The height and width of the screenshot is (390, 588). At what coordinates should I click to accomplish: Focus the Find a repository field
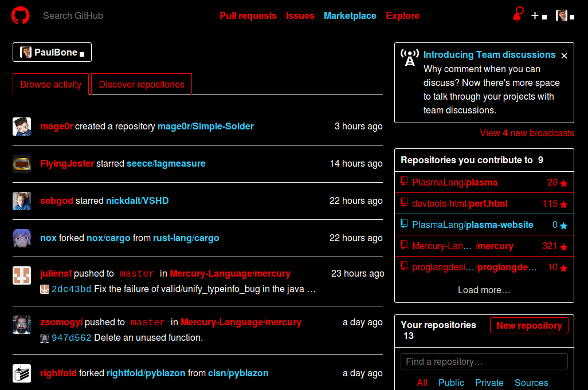[484, 361]
